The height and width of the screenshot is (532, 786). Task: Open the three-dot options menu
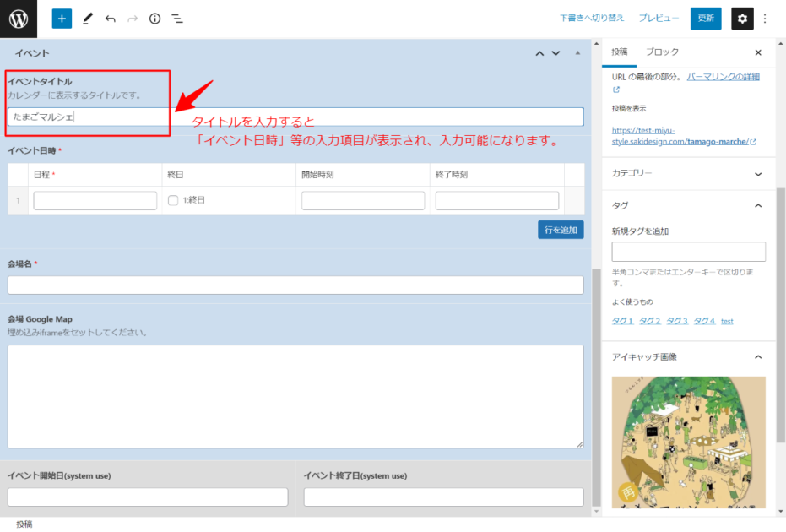(766, 19)
